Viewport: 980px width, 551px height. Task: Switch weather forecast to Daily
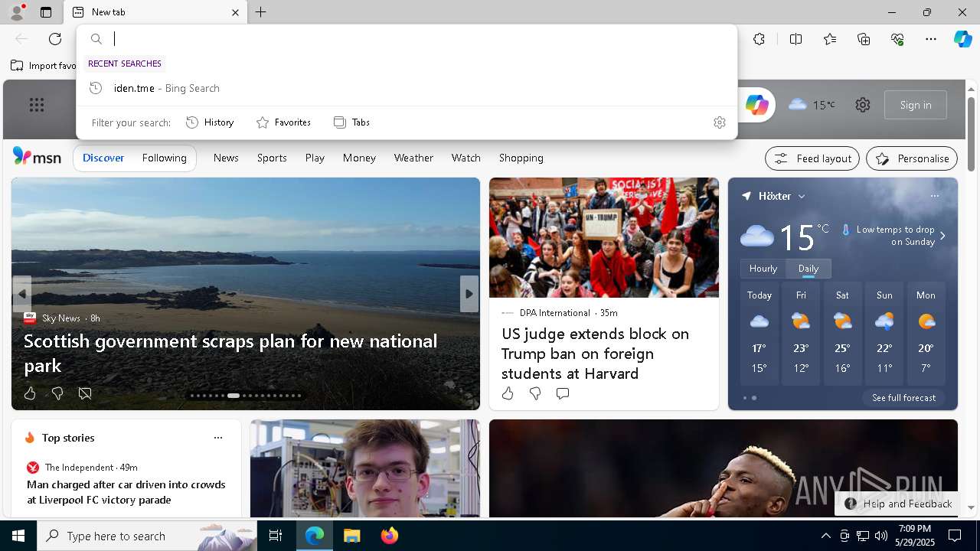click(x=808, y=269)
